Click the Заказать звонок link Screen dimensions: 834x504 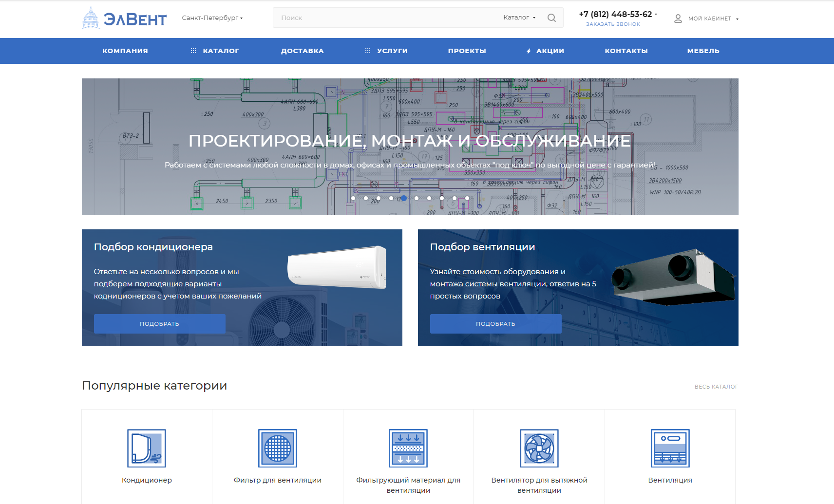(613, 24)
